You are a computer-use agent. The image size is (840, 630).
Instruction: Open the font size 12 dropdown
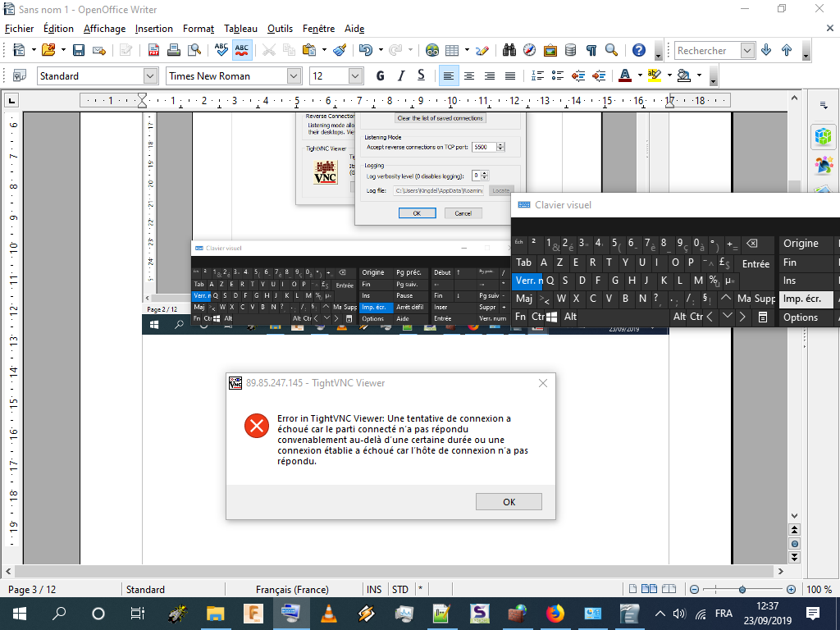(x=355, y=76)
